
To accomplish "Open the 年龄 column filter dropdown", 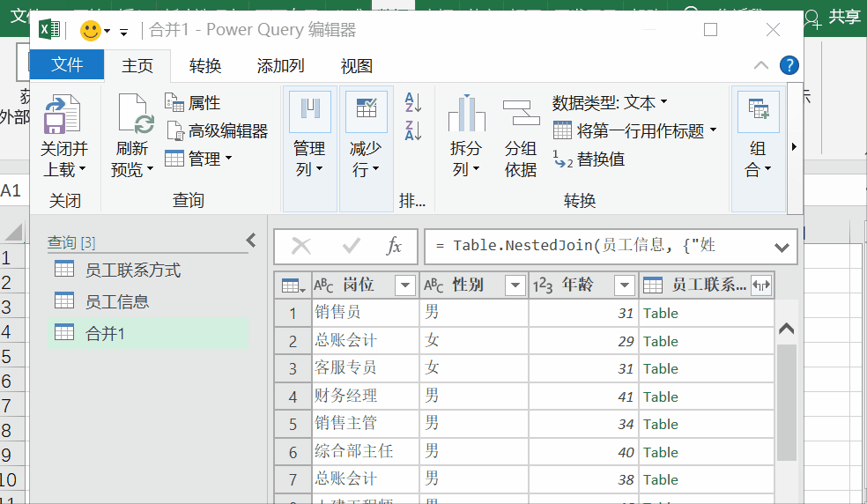I will 625,285.
